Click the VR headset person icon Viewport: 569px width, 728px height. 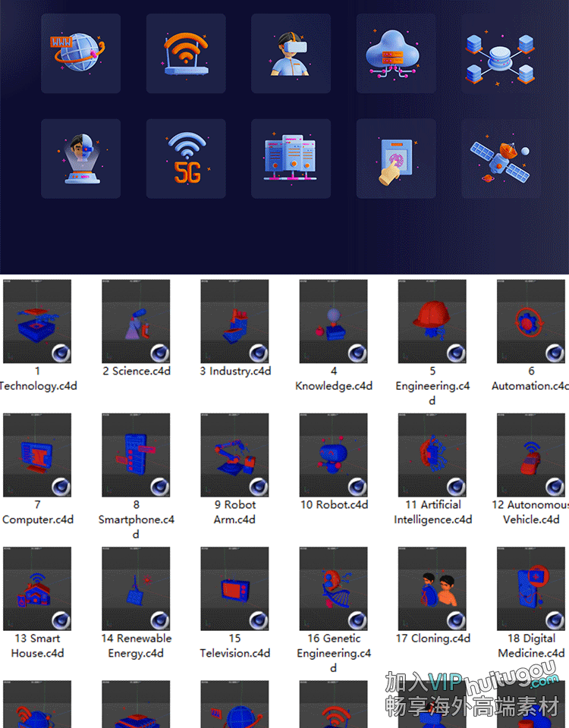(291, 53)
